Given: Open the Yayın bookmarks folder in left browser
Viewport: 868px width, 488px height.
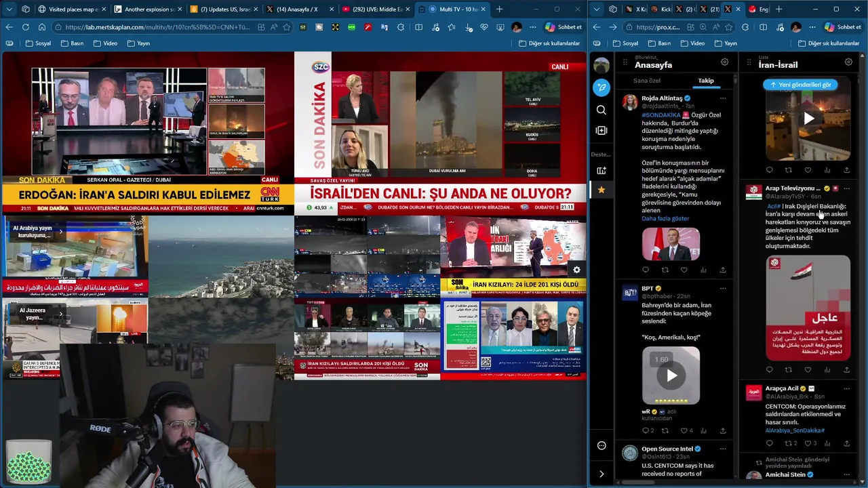Looking at the screenshot, I should 138,43.
